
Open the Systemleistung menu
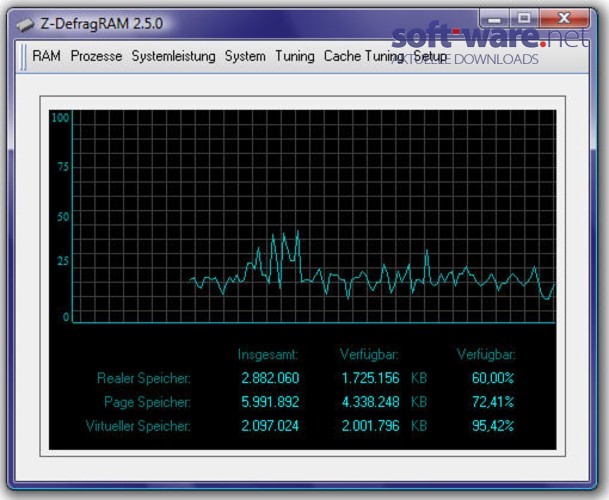click(174, 56)
